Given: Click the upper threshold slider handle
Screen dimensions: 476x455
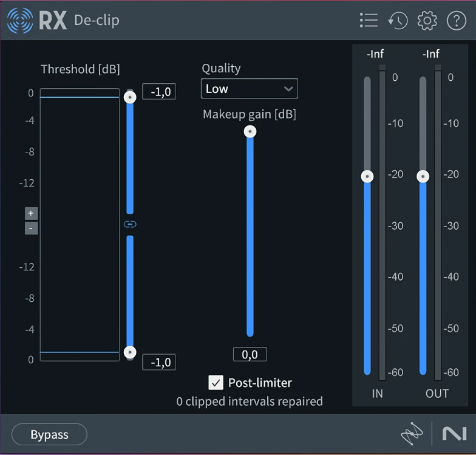Looking at the screenshot, I should [x=129, y=97].
